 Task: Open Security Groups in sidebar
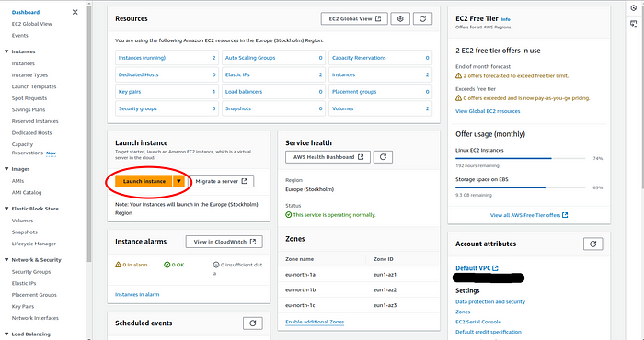click(x=31, y=272)
